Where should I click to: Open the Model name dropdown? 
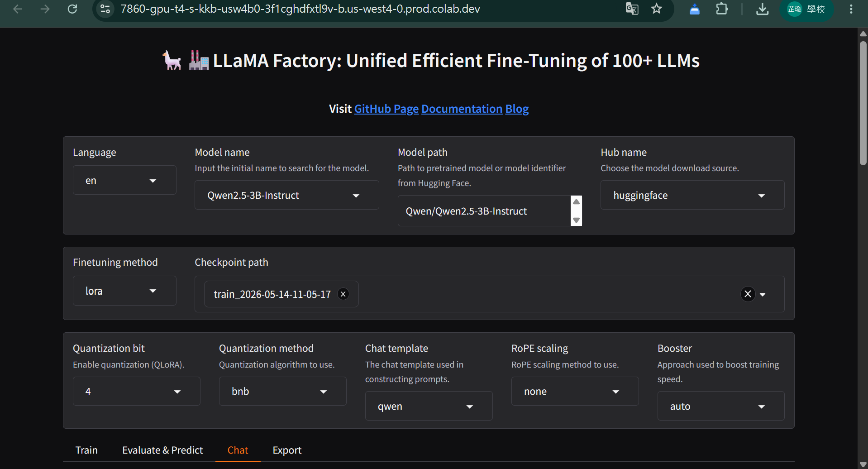[287, 195]
